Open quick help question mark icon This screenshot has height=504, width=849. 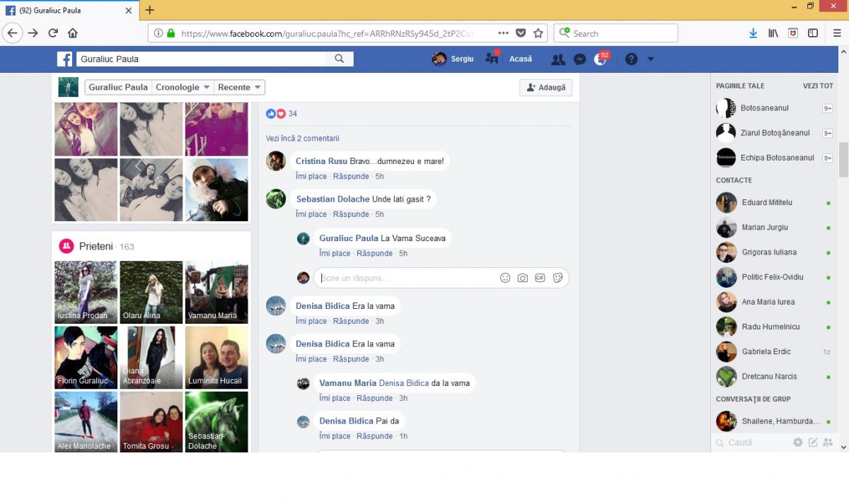[x=631, y=59]
